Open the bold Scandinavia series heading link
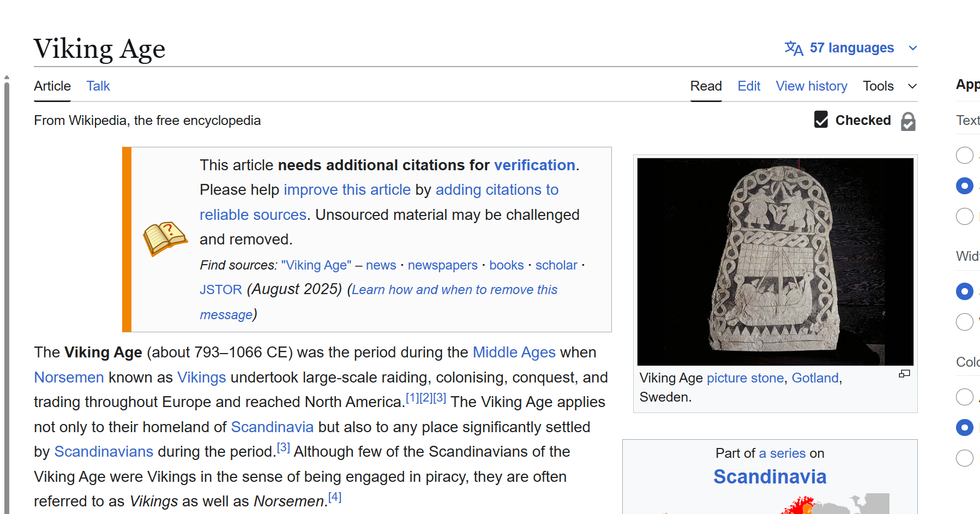The height and width of the screenshot is (514, 980). (769, 477)
